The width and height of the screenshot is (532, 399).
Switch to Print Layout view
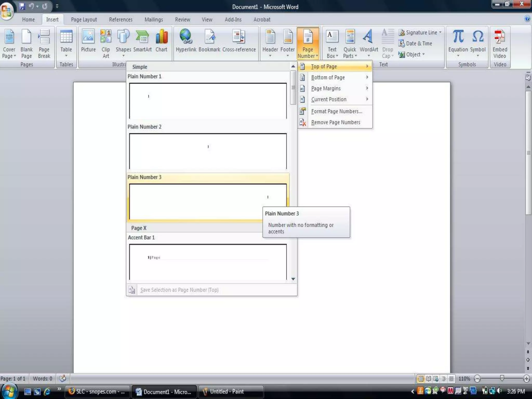421,379
